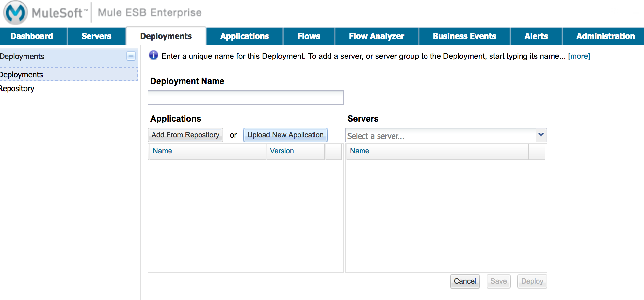Open the Administration tab
644x300 pixels.
click(x=605, y=36)
